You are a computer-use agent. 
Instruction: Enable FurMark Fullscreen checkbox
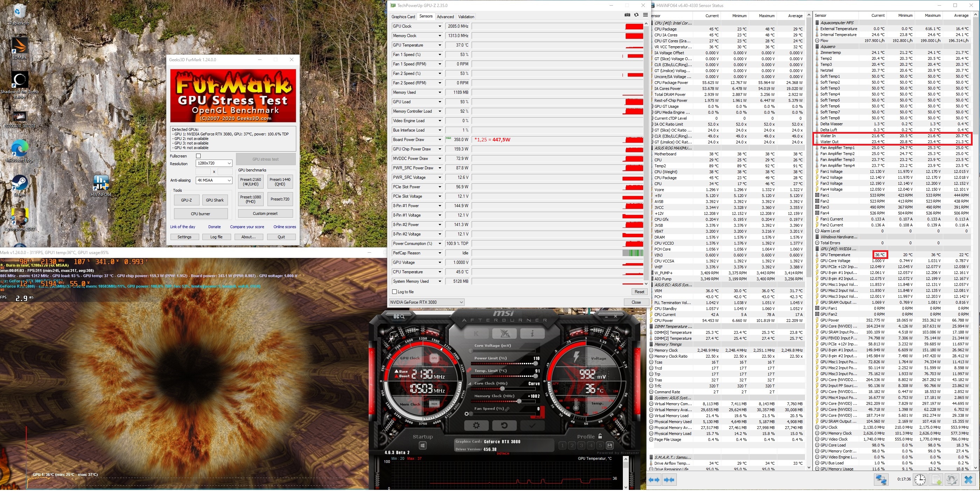click(x=198, y=156)
